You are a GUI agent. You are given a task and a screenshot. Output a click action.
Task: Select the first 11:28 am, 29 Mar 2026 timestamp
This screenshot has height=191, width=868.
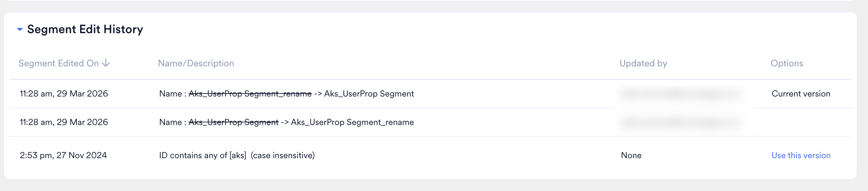pyautogui.click(x=64, y=94)
